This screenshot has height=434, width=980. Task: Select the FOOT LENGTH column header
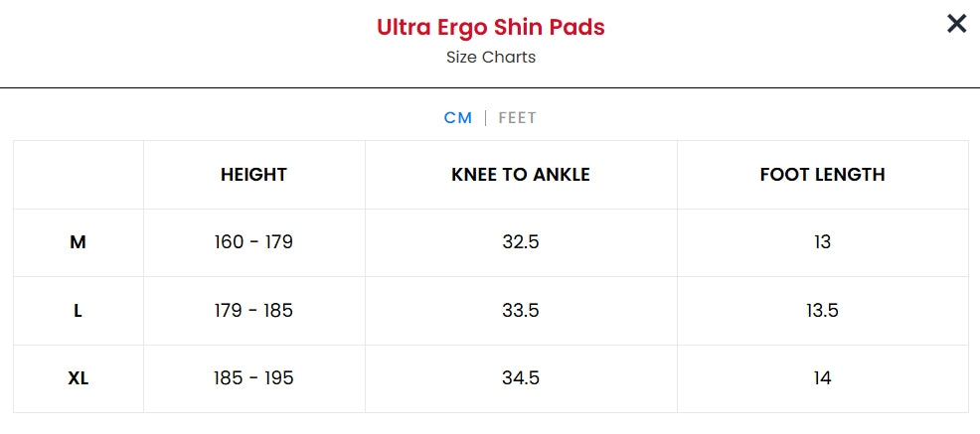pos(822,175)
